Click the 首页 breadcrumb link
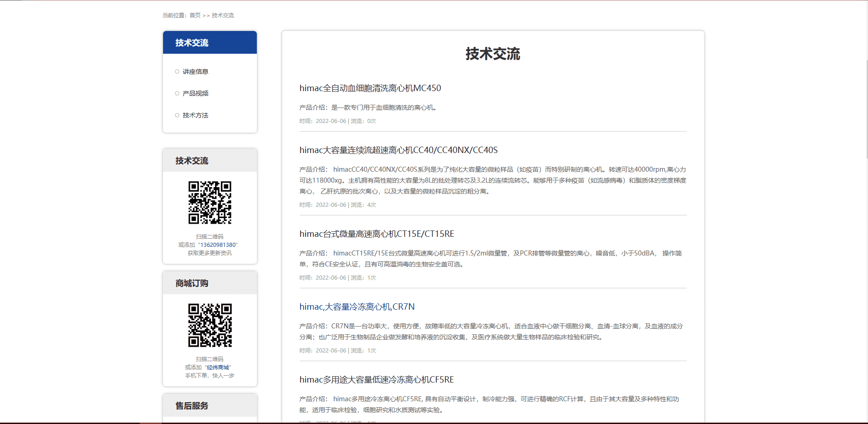 195,15
